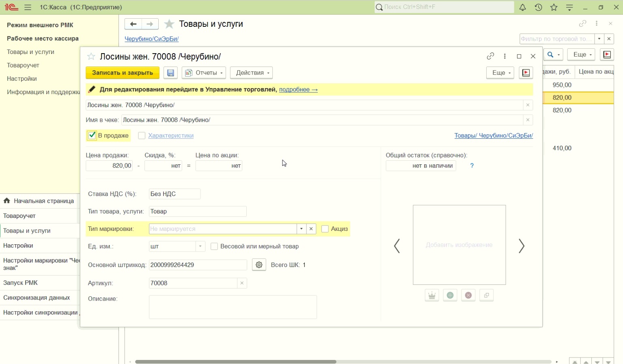Click the barcode settings gear icon
This screenshot has height=364, width=623.
click(x=259, y=265)
